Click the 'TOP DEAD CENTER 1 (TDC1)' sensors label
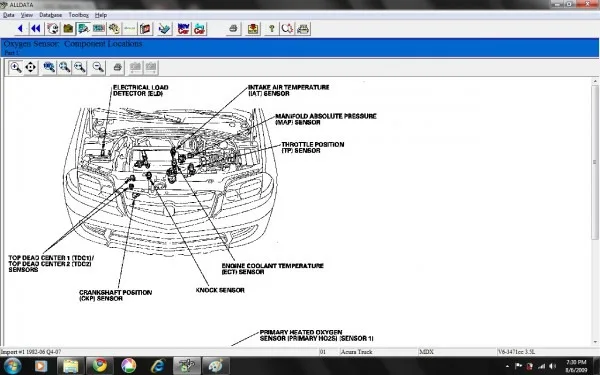600x375 pixels. pos(51,264)
